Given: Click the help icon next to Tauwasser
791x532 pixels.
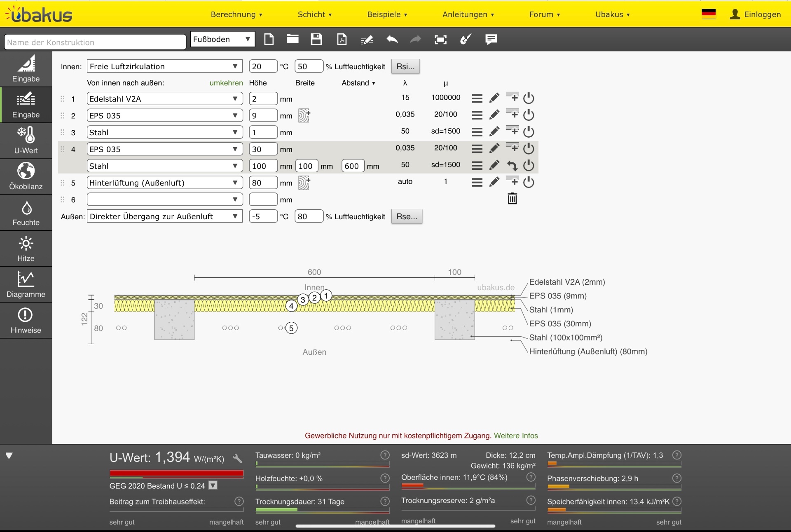Looking at the screenshot, I should pos(385,455).
